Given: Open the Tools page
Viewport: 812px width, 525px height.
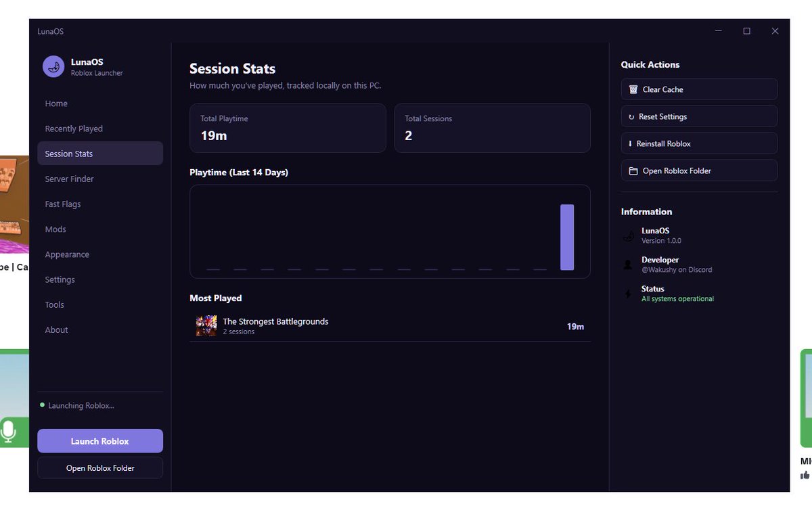Looking at the screenshot, I should coord(100,304).
